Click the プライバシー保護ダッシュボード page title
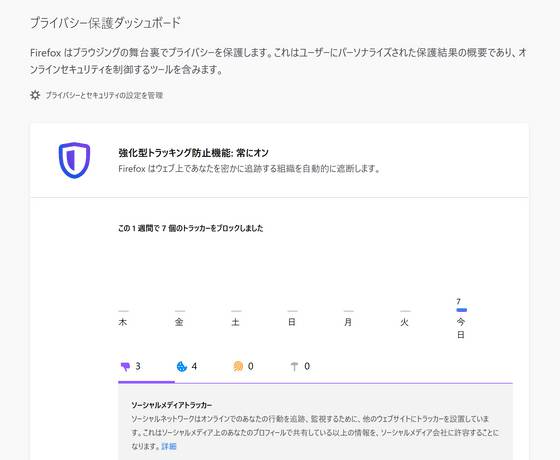 pos(105,23)
